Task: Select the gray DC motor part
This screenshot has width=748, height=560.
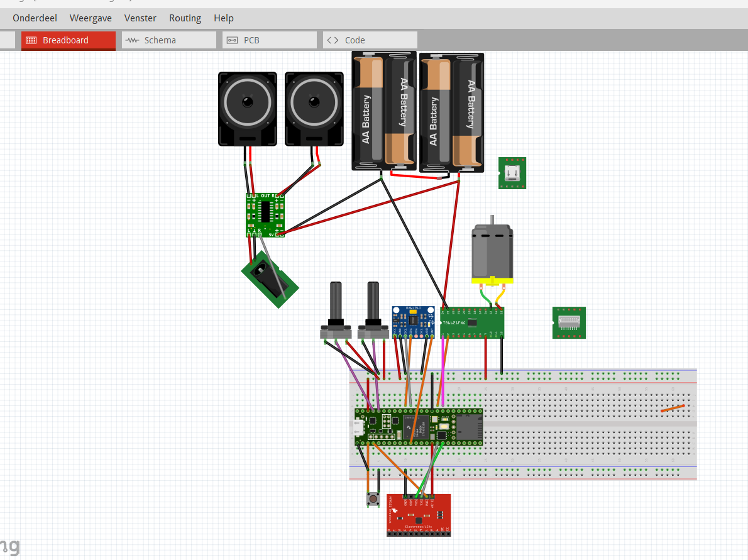Action: 492,251
